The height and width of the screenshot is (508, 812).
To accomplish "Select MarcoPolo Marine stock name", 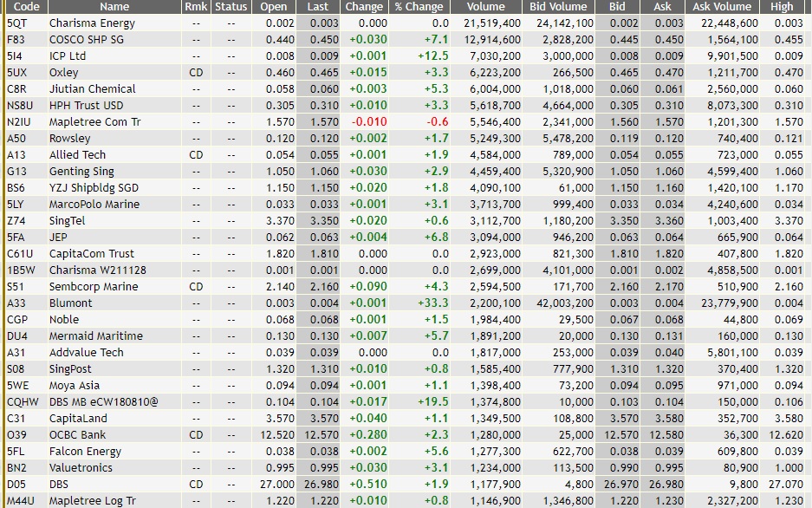I will coord(94,205).
